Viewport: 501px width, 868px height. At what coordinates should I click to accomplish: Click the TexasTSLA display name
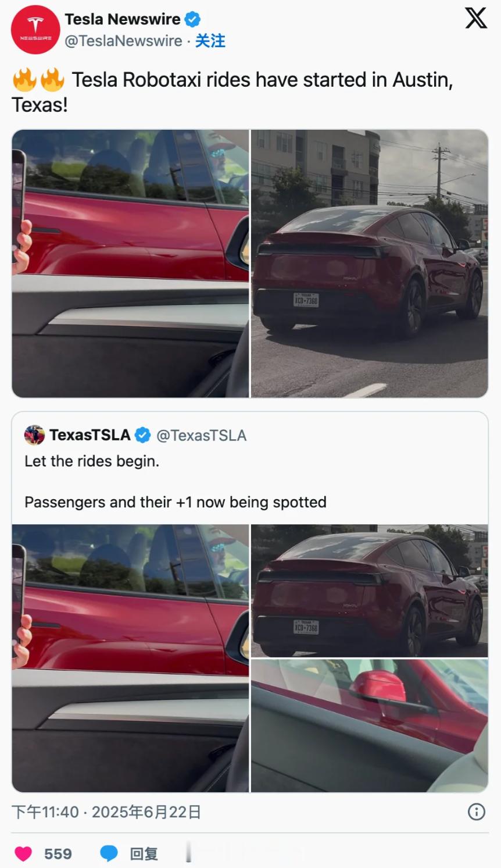[90, 435]
